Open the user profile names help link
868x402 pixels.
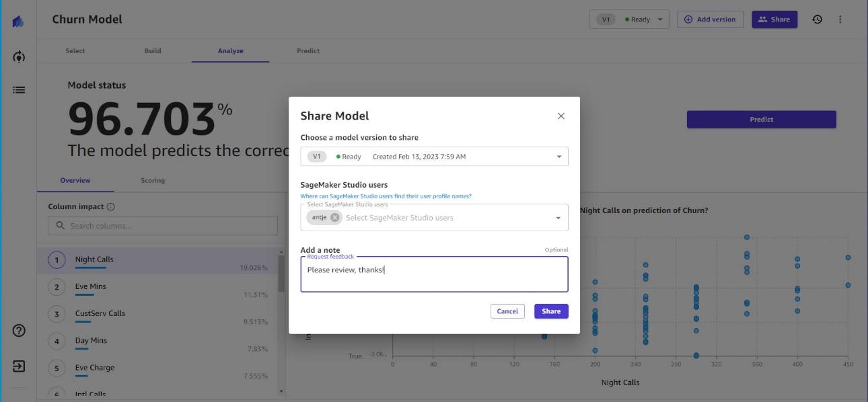(x=386, y=196)
